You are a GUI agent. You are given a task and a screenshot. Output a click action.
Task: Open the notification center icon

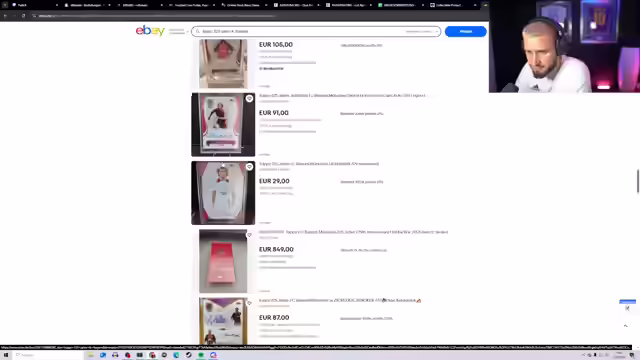pyautogui.click(x=632, y=355)
